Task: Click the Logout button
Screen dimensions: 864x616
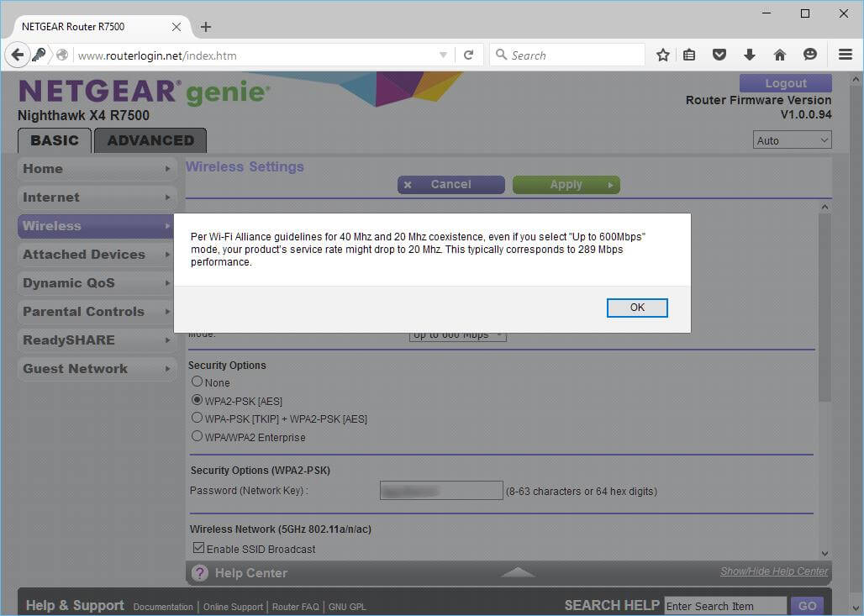Action: point(785,83)
